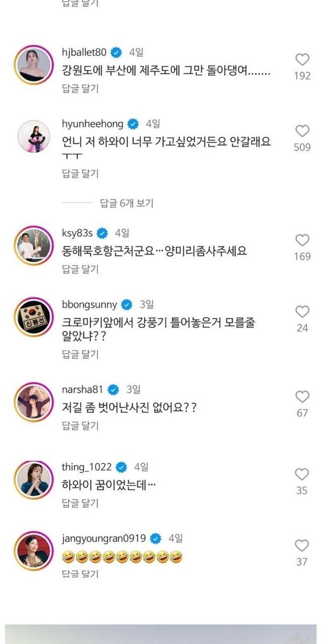Screen dimensions: 322x644
Task: Reply to jangyoungran0919's comment
Action: coord(80,574)
